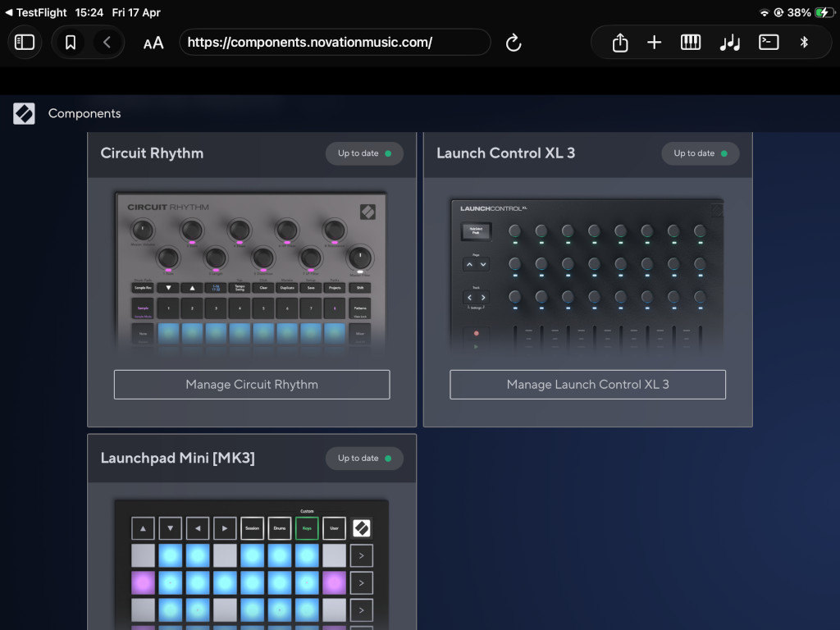
Task: Click the Launch Control XL 3 heading
Action: [x=505, y=153]
